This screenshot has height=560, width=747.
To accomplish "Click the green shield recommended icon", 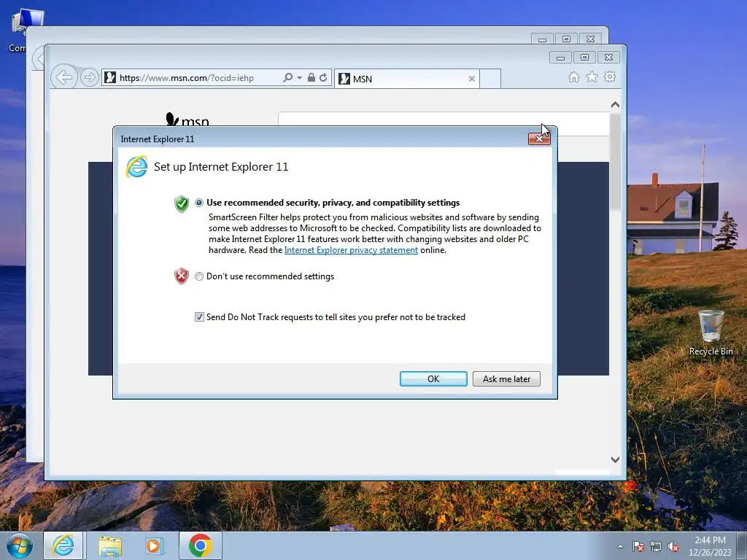I will tap(182, 204).
